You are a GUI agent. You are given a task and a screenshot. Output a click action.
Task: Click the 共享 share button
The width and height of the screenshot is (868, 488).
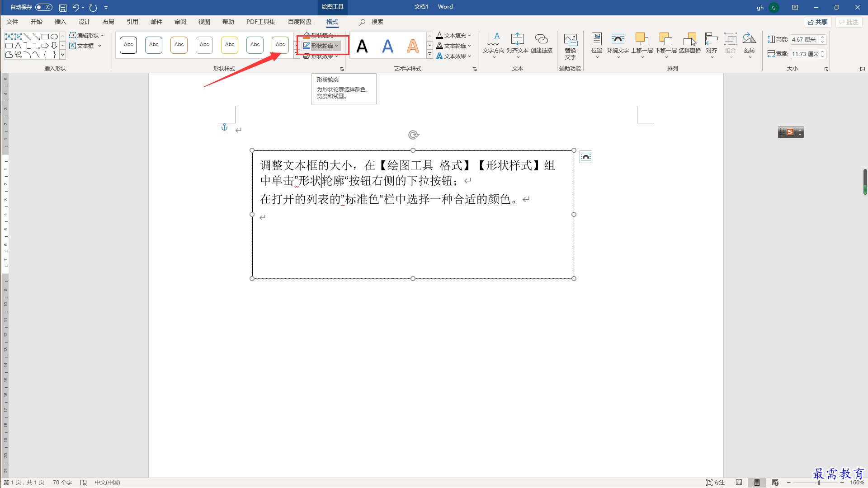pyautogui.click(x=818, y=22)
